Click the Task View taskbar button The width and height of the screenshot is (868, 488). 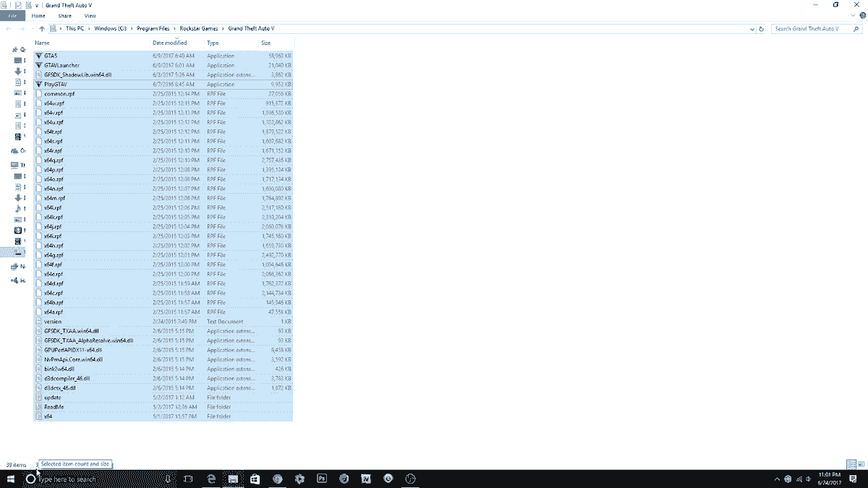click(188, 479)
